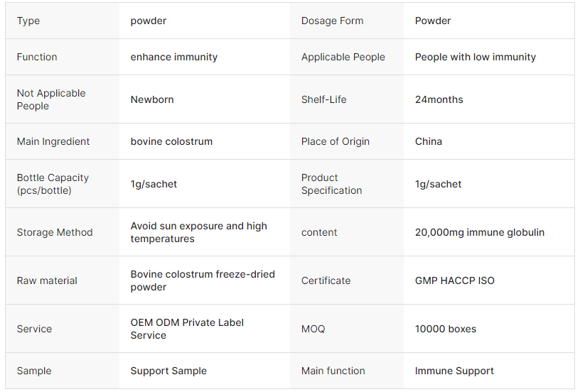Select 'Bovine colostrum freeze-dried powder' text

pos(203,281)
